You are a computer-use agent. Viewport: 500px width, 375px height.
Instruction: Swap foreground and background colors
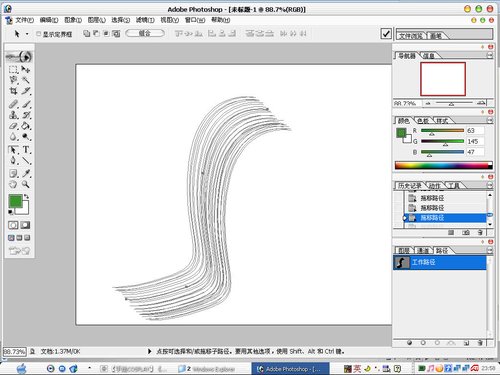click(x=26, y=197)
